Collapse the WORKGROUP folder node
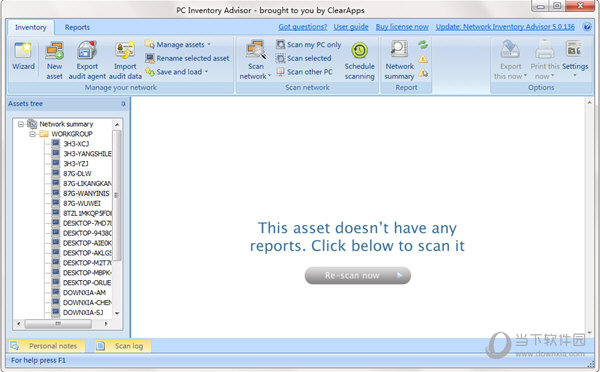Screen dimensions: 600x372 (33, 134)
